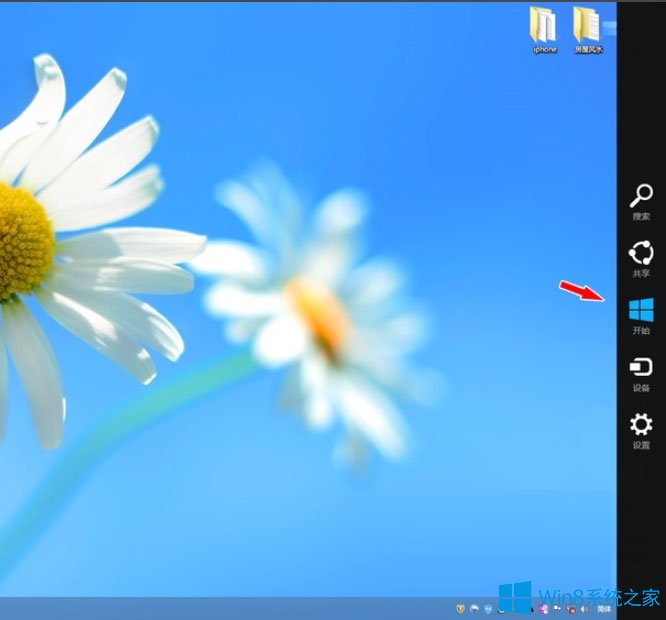Click the yellow shield tray icon

pyautogui.click(x=460, y=608)
